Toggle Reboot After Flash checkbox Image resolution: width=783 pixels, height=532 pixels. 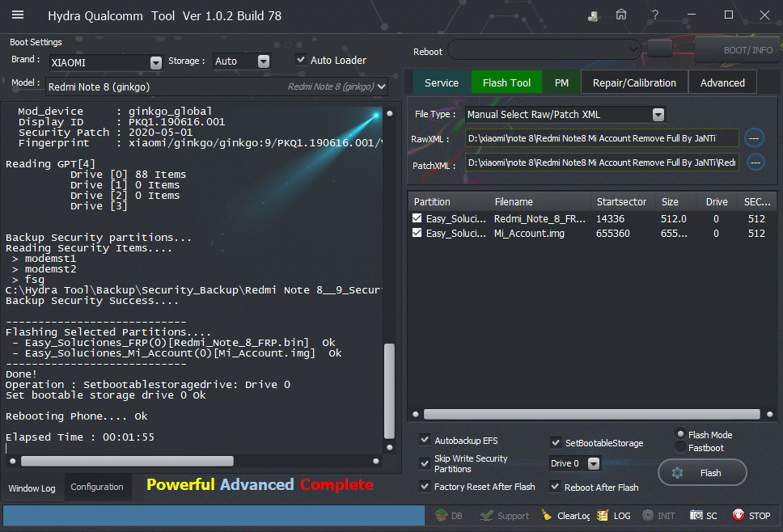pyautogui.click(x=555, y=486)
